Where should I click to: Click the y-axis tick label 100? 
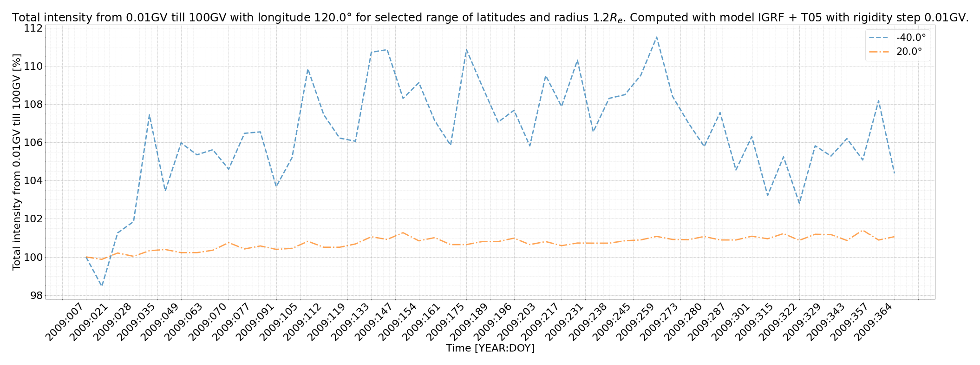pyautogui.click(x=33, y=257)
